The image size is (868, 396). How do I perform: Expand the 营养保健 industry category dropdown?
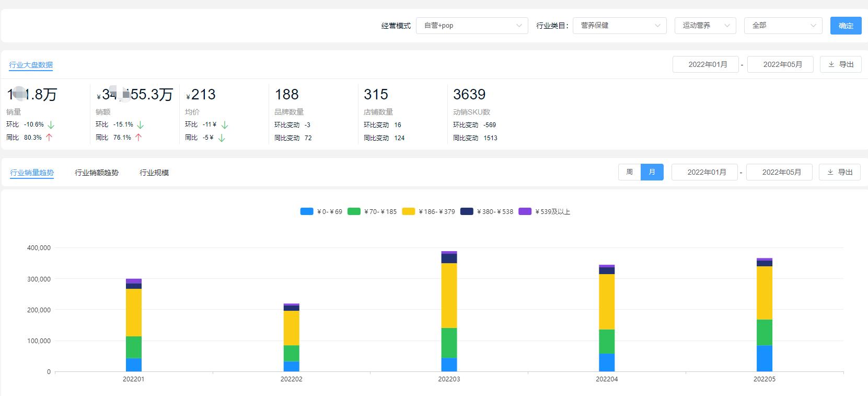619,26
